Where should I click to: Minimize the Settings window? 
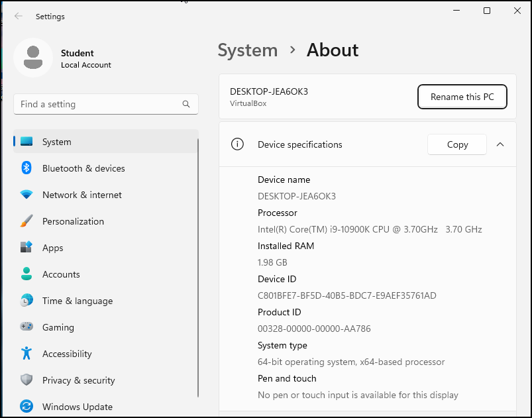click(x=456, y=11)
